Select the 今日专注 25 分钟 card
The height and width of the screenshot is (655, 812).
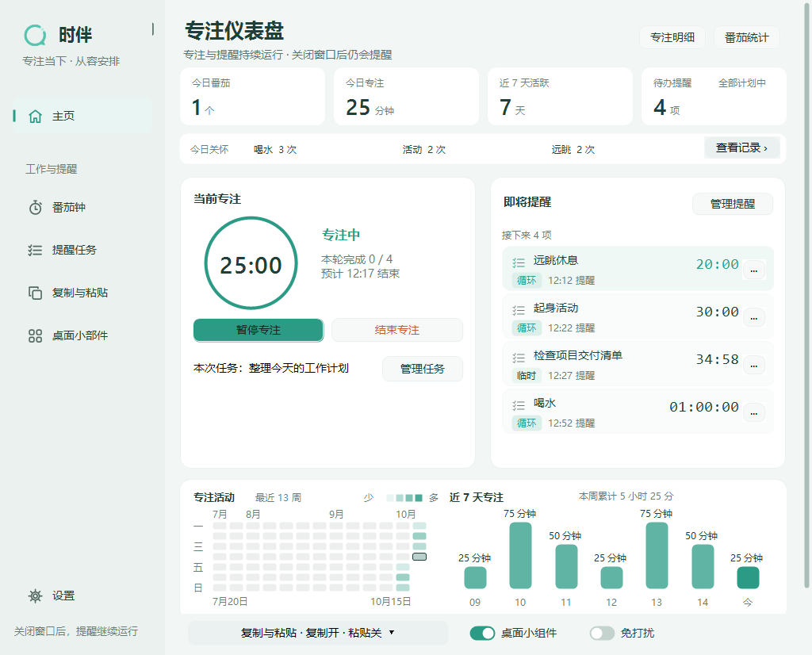[407, 96]
